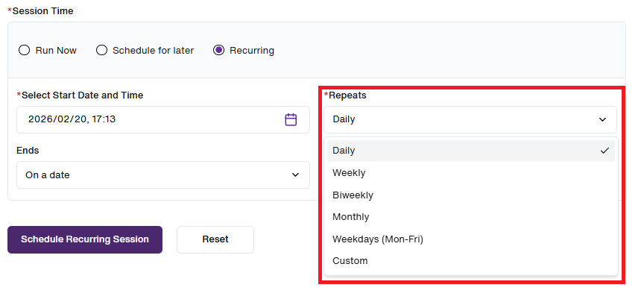This screenshot has height=305, width=644.
Task: Select the Schedule for later radio option
Action: pos(101,50)
